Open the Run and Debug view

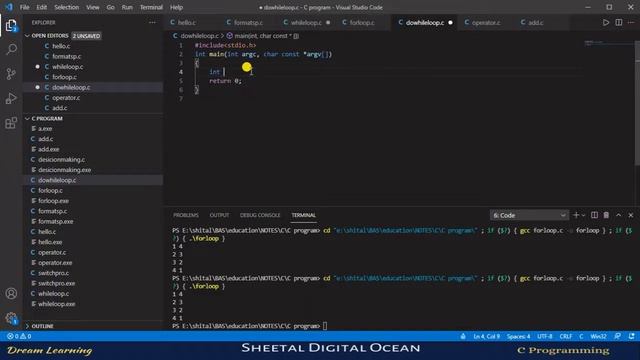coord(11,98)
